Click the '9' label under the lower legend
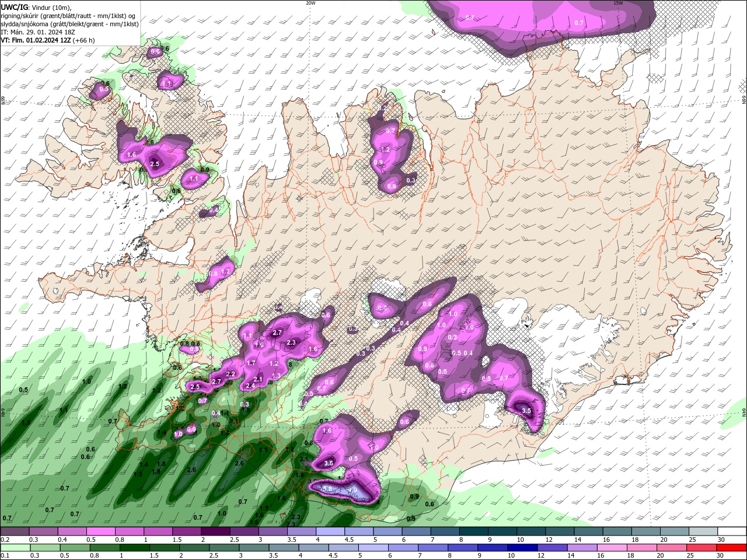747x560 pixels. (x=481, y=556)
